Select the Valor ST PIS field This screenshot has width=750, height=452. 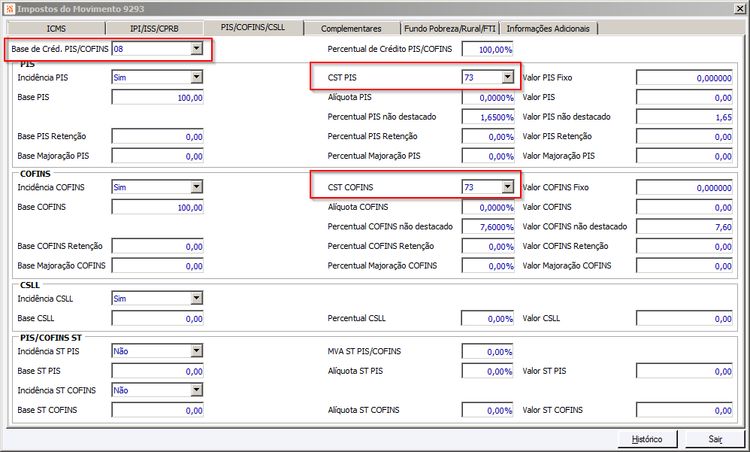pos(684,371)
